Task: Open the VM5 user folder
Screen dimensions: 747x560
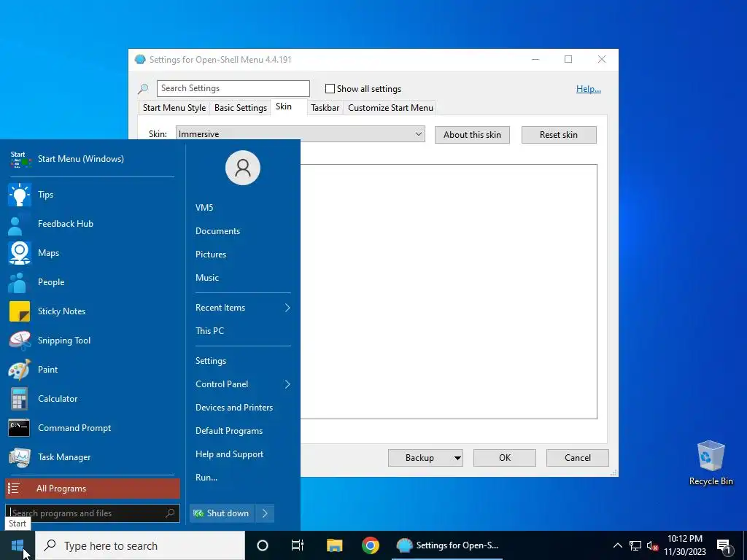Action: click(204, 208)
